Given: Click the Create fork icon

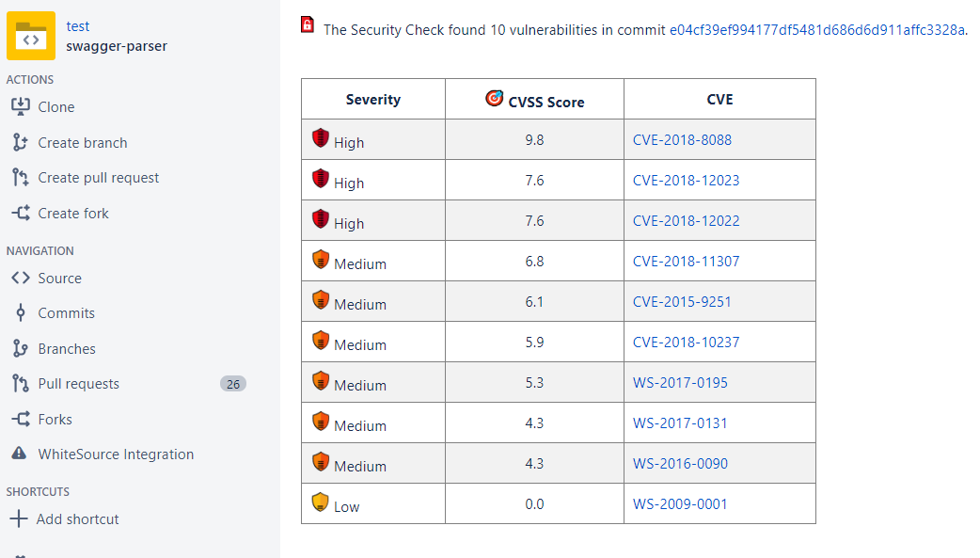Looking at the screenshot, I should (20, 213).
